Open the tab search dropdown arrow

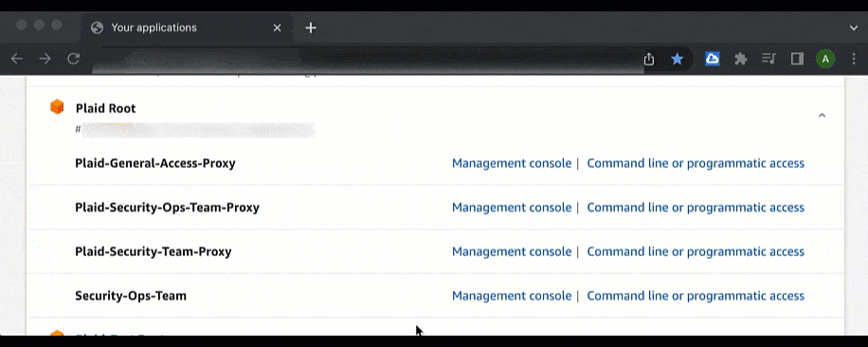[x=854, y=27]
